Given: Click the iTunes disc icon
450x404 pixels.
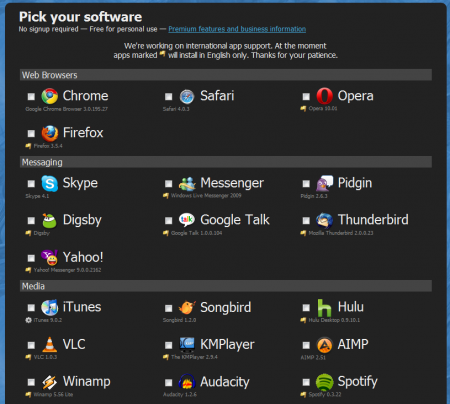Looking at the screenshot, I should click(x=49, y=307).
